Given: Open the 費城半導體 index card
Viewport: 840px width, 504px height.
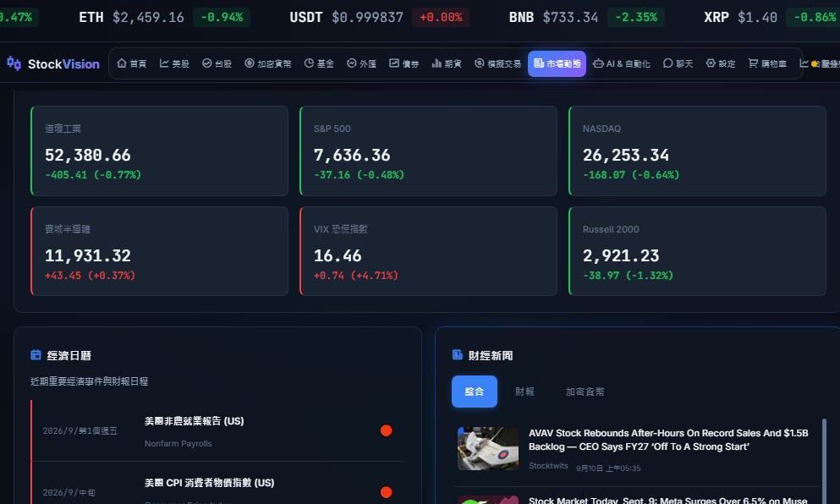Looking at the screenshot, I should point(160,251).
